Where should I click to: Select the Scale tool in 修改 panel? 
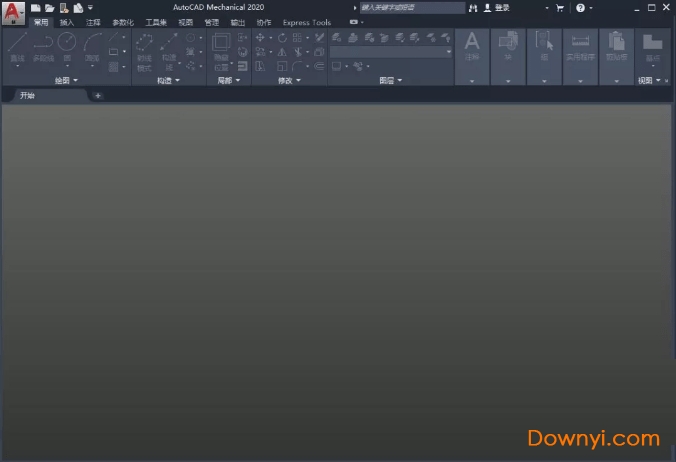282,66
